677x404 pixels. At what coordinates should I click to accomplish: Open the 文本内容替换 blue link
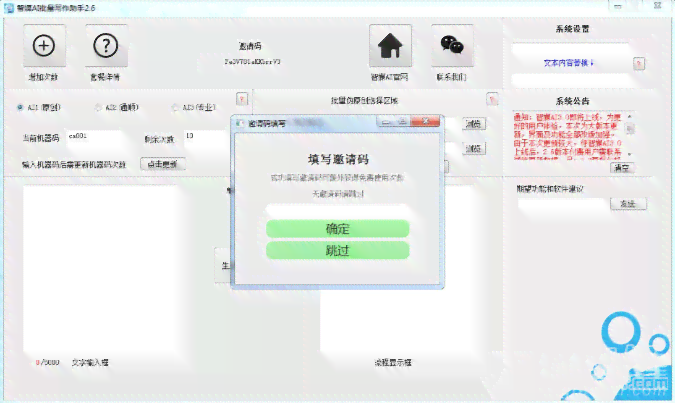point(568,63)
